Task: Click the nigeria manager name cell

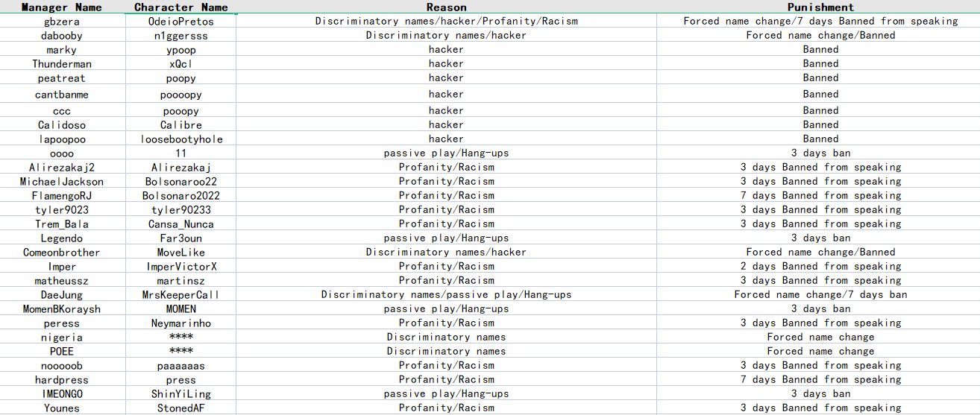Action: pos(62,337)
